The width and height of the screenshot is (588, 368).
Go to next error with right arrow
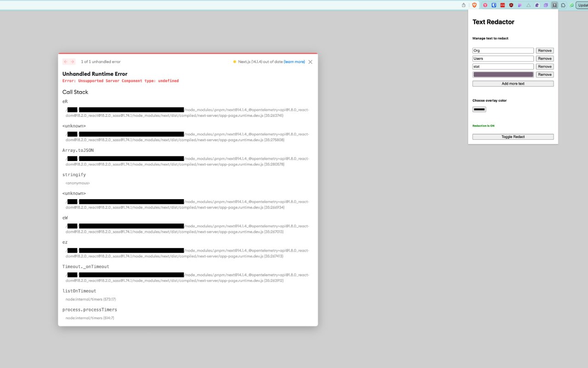click(72, 62)
